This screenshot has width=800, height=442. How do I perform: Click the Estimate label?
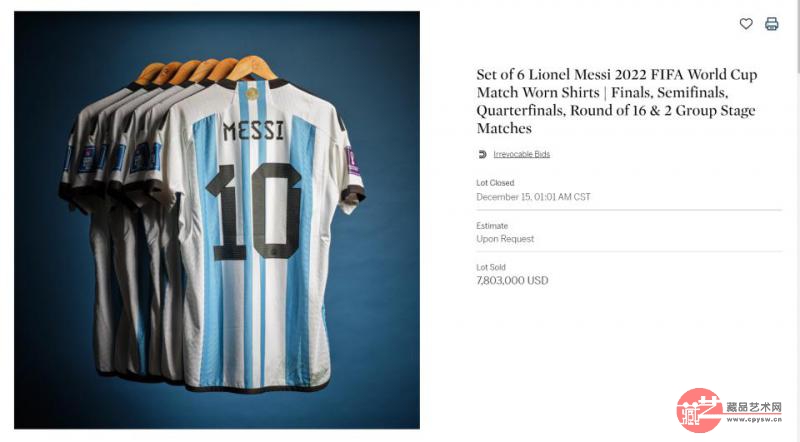click(x=492, y=226)
